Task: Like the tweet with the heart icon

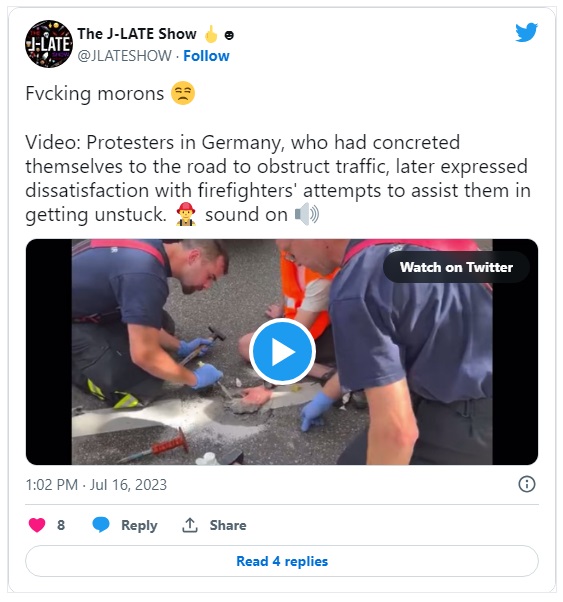Action: pos(37,525)
